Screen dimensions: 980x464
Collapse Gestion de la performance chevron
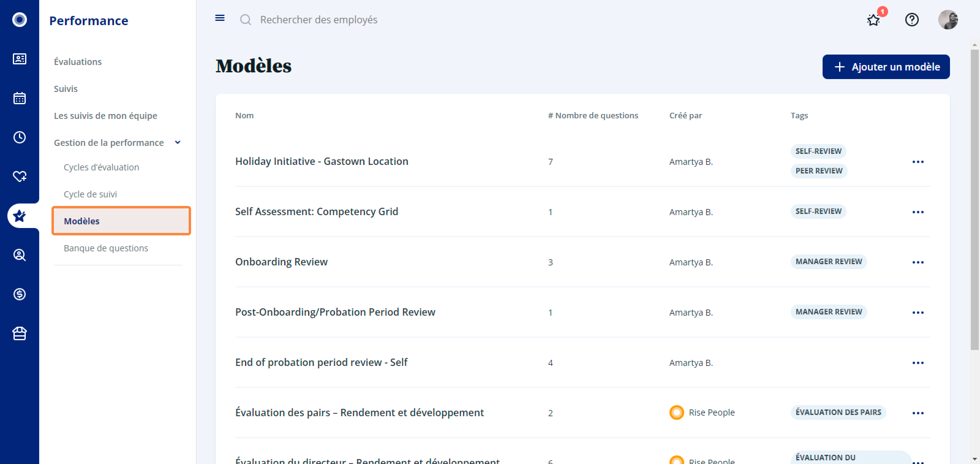click(178, 143)
